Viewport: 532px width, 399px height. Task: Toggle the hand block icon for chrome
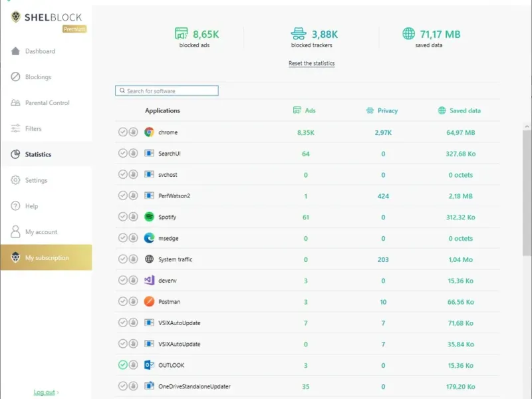pyautogui.click(x=133, y=132)
